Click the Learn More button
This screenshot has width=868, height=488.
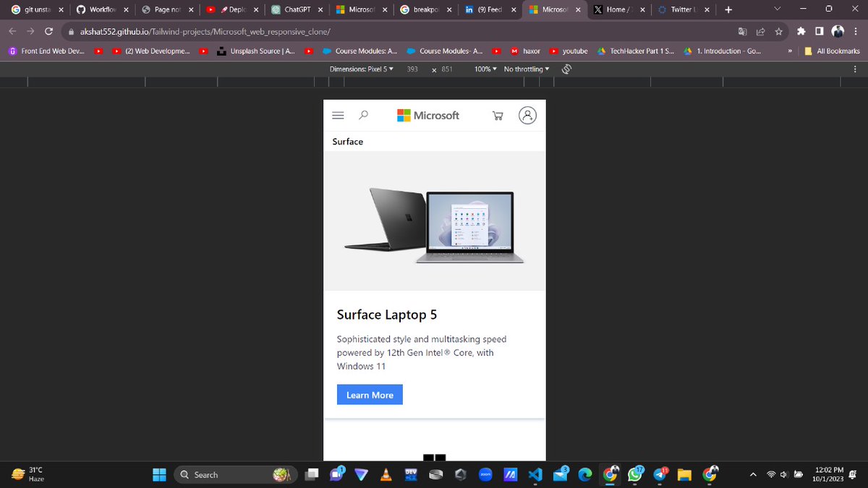click(370, 395)
